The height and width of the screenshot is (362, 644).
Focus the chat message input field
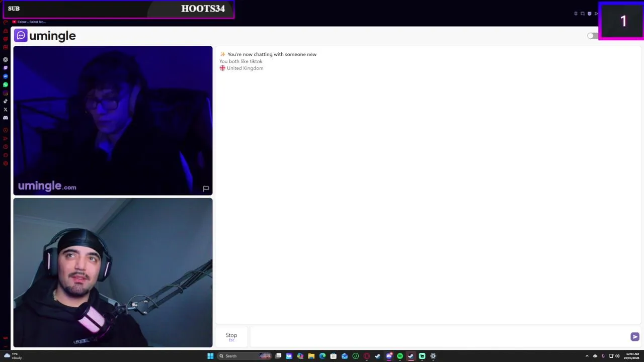[439, 336]
